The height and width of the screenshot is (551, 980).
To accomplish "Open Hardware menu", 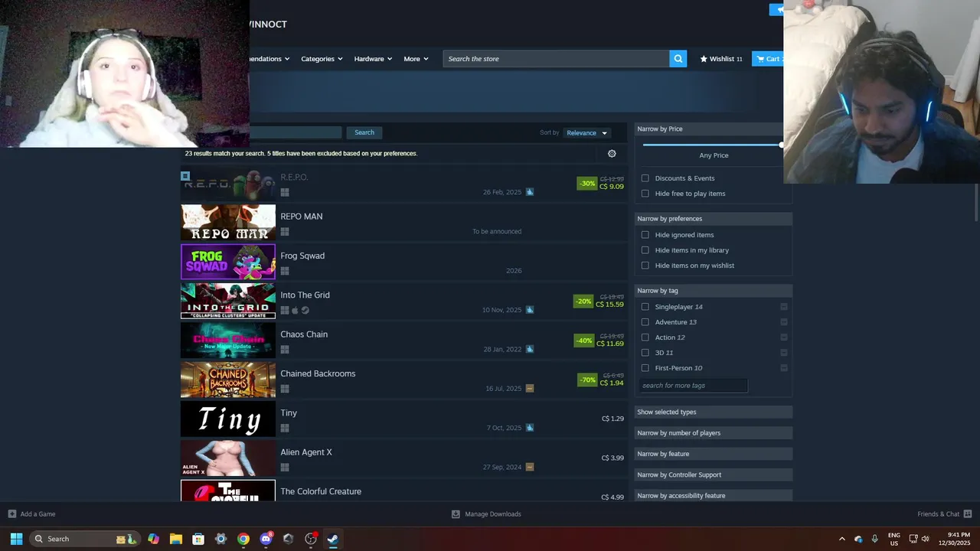I will (373, 59).
